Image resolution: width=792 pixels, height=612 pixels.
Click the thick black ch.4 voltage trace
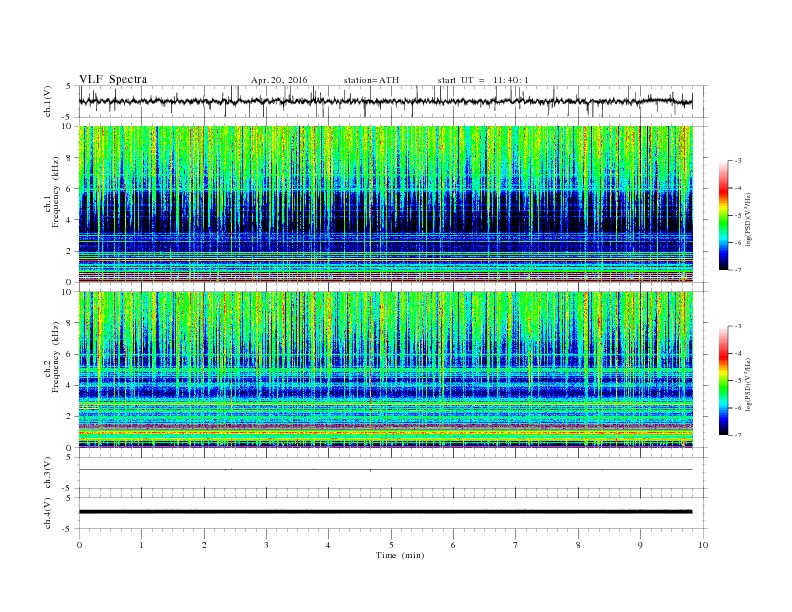tap(386, 512)
